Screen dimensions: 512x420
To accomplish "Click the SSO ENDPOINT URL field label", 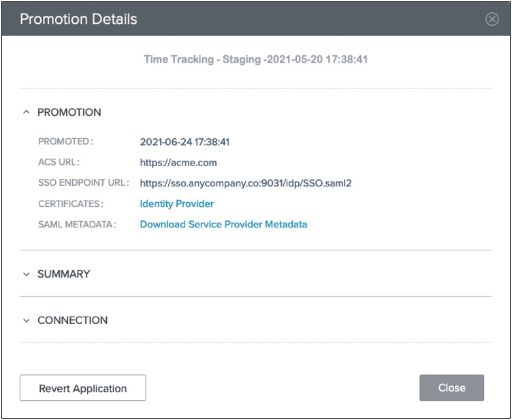I will tap(84, 183).
